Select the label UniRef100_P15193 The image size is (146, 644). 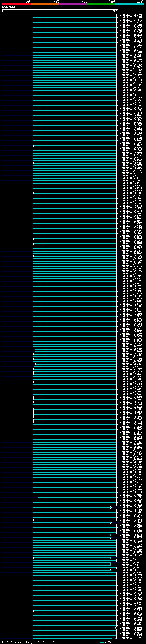pyautogui.click(x=131, y=314)
